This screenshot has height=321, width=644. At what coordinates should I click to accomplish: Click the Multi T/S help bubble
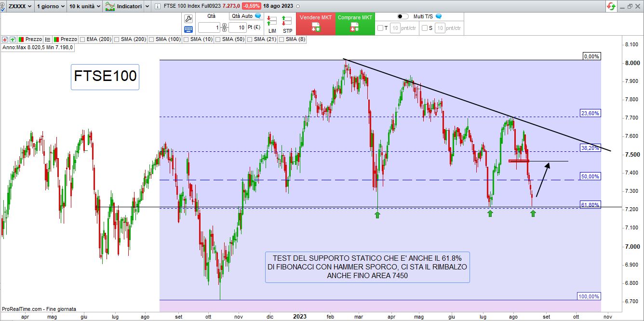(439, 16)
